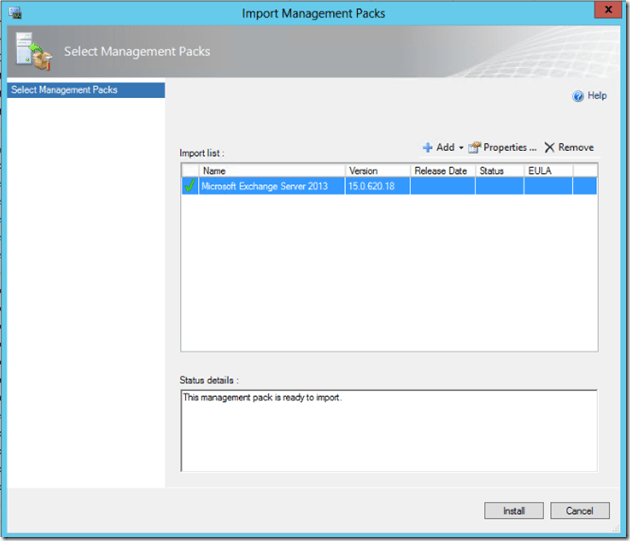630x541 pixels.
Task: Sort import list by Version column
Action: point(377,171)
